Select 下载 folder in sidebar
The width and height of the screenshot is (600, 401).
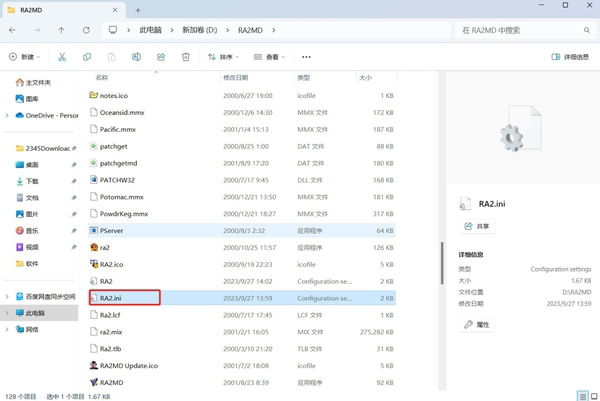tap(32, 181)
